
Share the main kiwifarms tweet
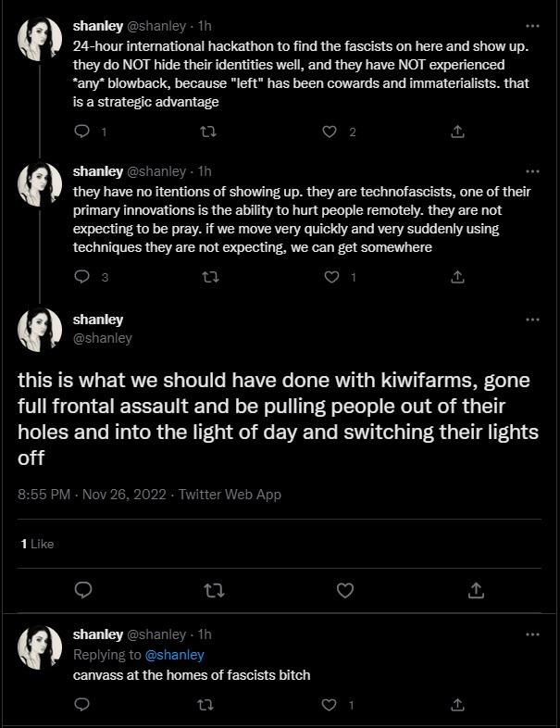pyautogui.click(x=476, y=589)
